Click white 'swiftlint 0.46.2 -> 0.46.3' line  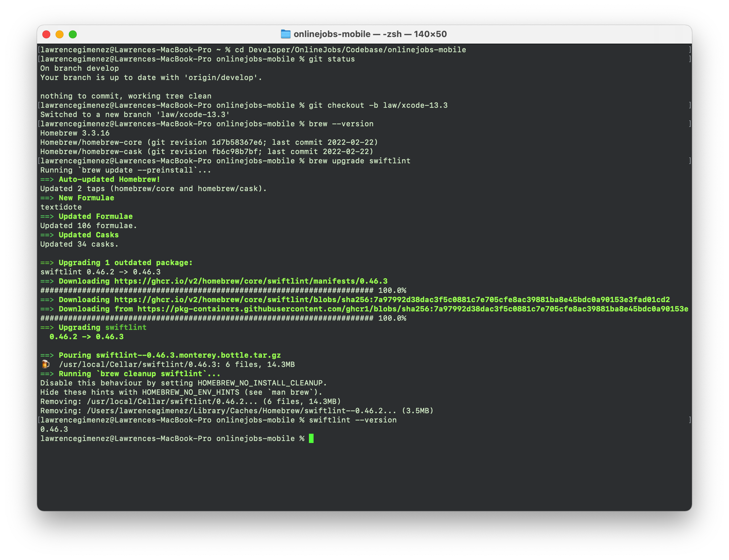100,272
